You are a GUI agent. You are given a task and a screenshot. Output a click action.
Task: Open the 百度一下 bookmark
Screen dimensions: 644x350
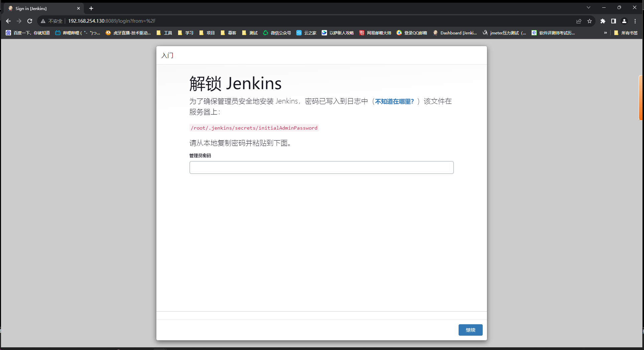(28, 33)
